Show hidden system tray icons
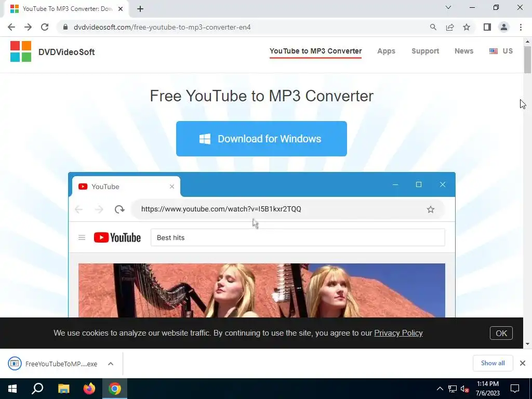 440,389
